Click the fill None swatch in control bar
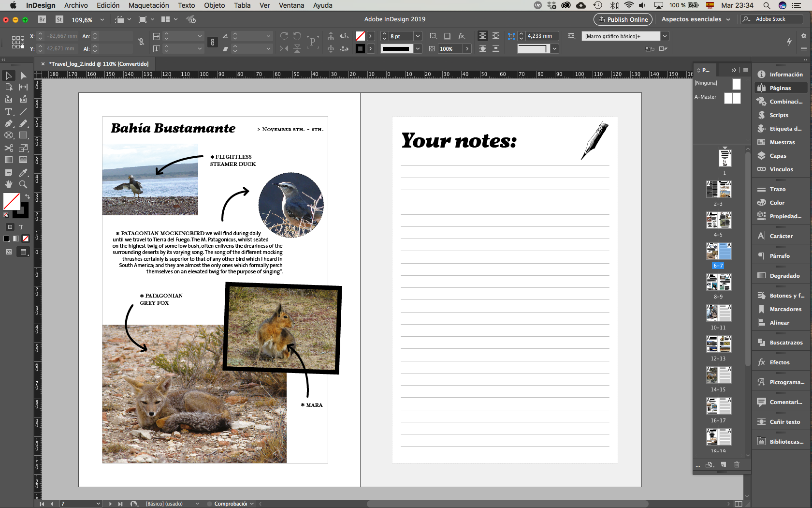 point(360,36)
